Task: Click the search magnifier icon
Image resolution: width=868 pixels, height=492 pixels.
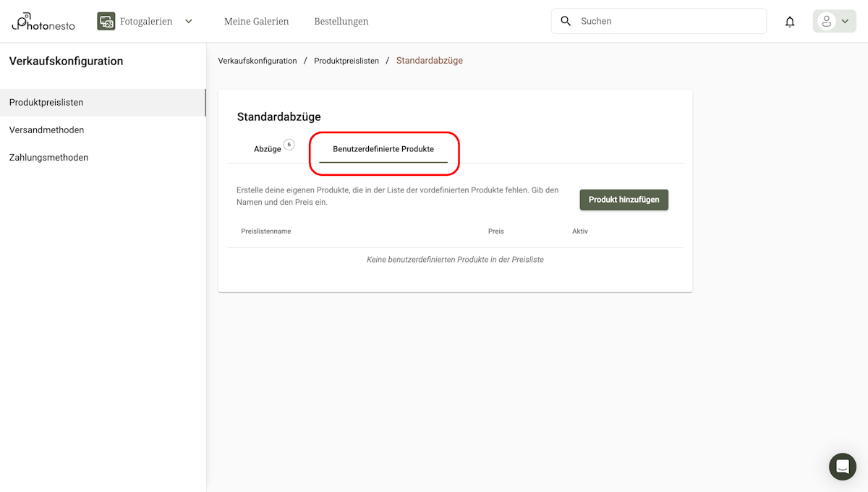Action: coord(566,21)
